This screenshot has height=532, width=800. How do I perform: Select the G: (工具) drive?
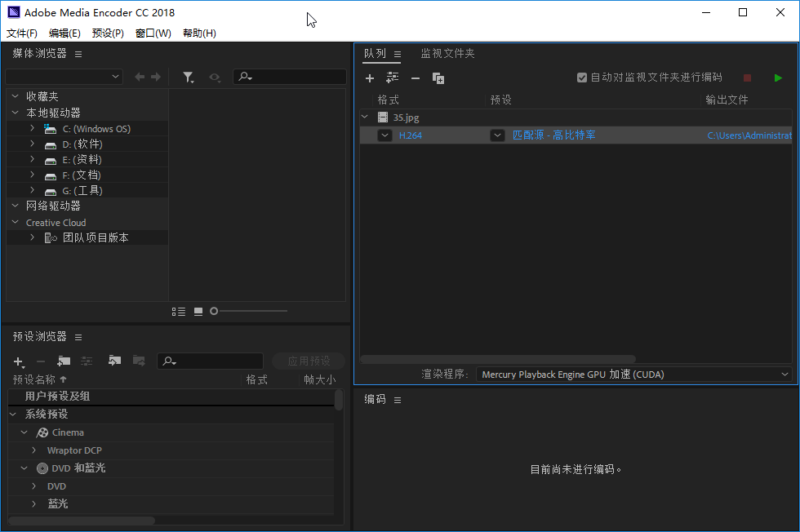[x=82, y=191]
